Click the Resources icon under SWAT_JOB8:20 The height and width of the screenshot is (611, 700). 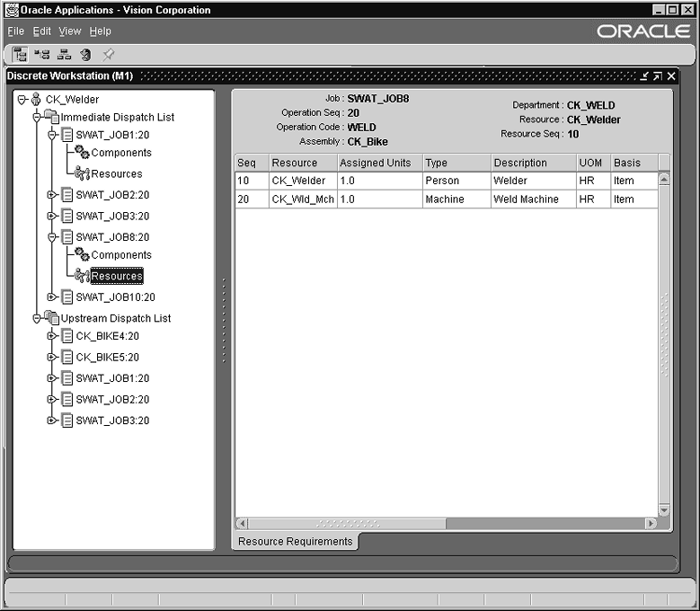coord(82,275)
